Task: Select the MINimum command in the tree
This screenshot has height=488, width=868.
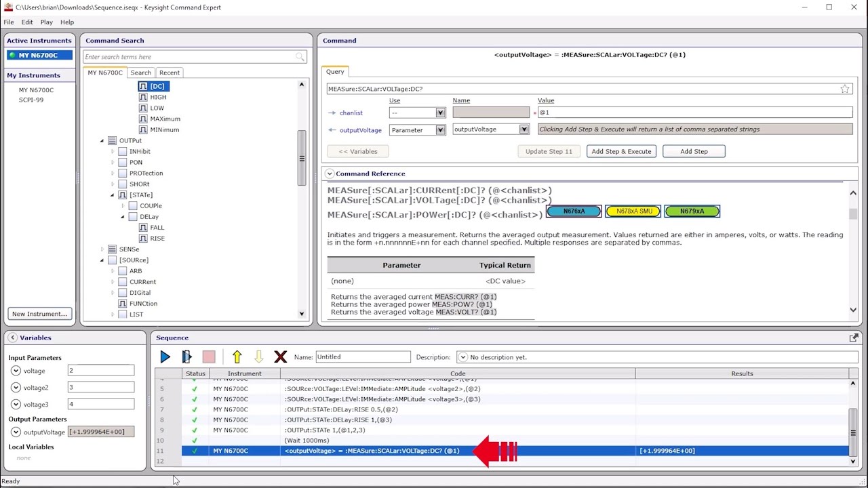Action: [159, 129]
